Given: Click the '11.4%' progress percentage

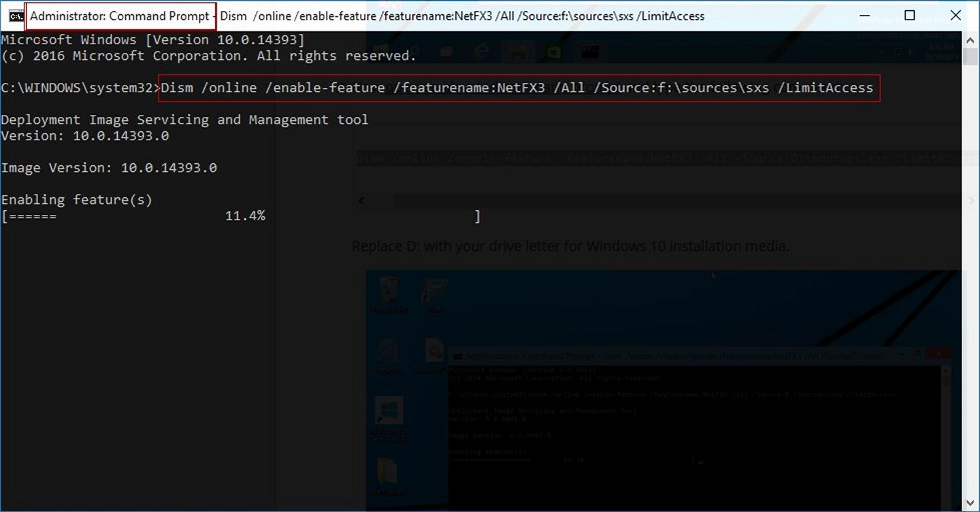Looking at the screenshot, I should tap(245, 216).
